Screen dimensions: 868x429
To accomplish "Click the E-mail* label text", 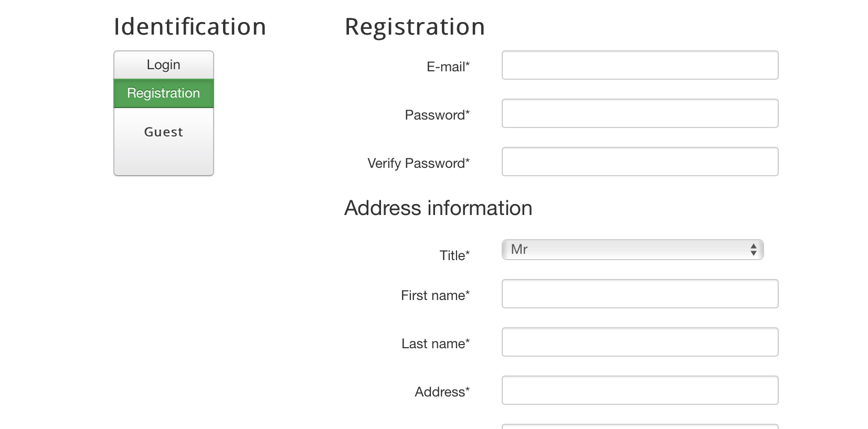I will (448, 67).
